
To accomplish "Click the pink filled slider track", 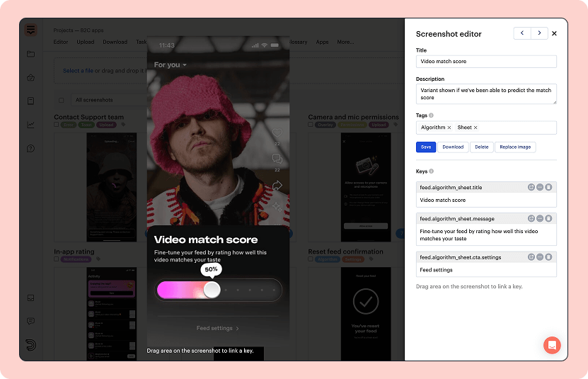I will 180,290.
